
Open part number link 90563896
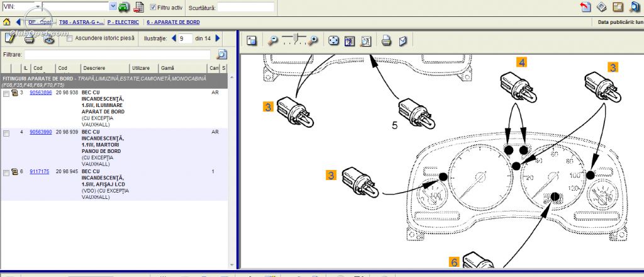click(41, 93)
